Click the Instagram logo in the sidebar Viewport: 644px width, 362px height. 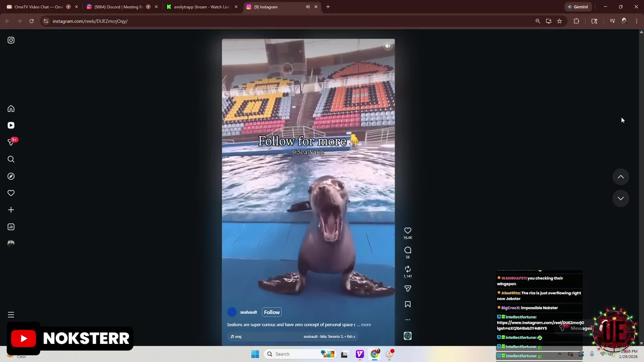coord(11,40)
